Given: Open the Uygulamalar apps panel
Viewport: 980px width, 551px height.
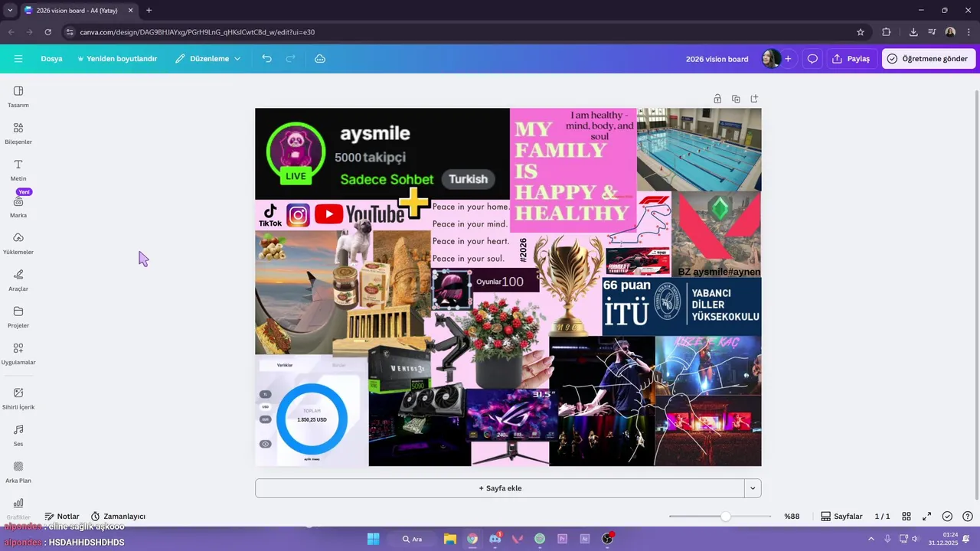Looking at the screenshot, I should pos(18,354).
